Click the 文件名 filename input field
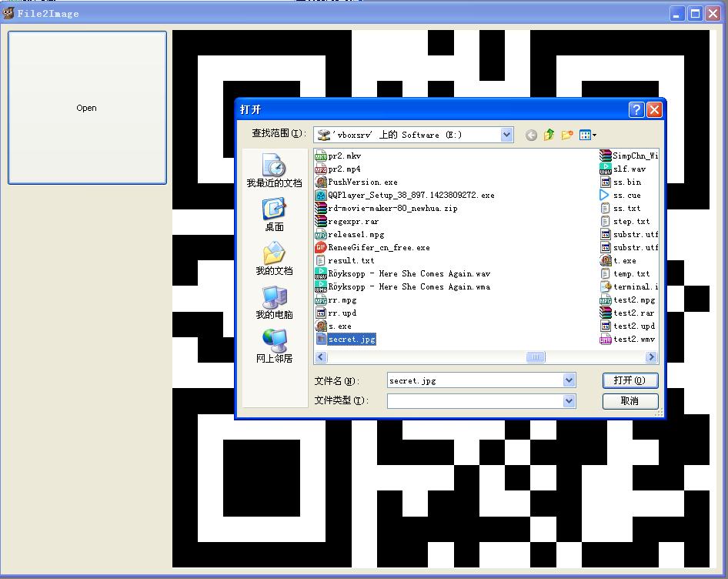This screenshot has height=579, width=728. click(x=476, y=380)
